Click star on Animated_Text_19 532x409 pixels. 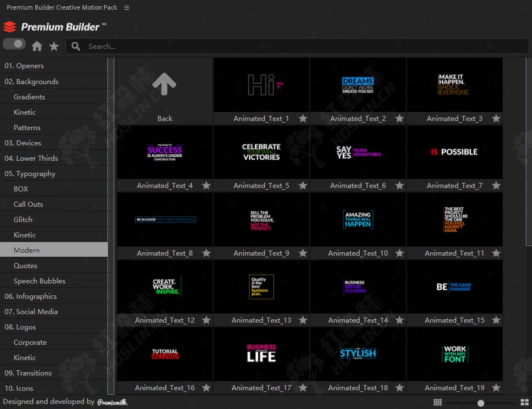[x=496, y=387]
